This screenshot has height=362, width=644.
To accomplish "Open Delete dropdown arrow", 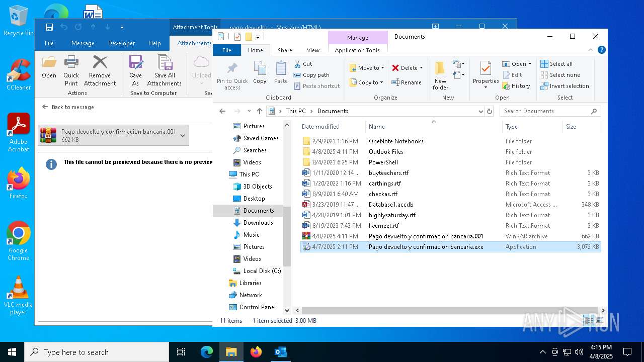I will tap(421, 68).
